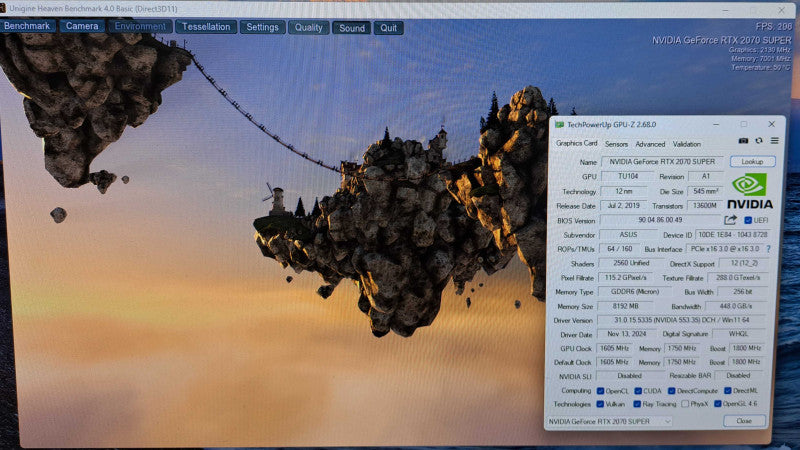
Task: Open the GPU selection dropdown at bottom
Action: [x=609, y=421]
